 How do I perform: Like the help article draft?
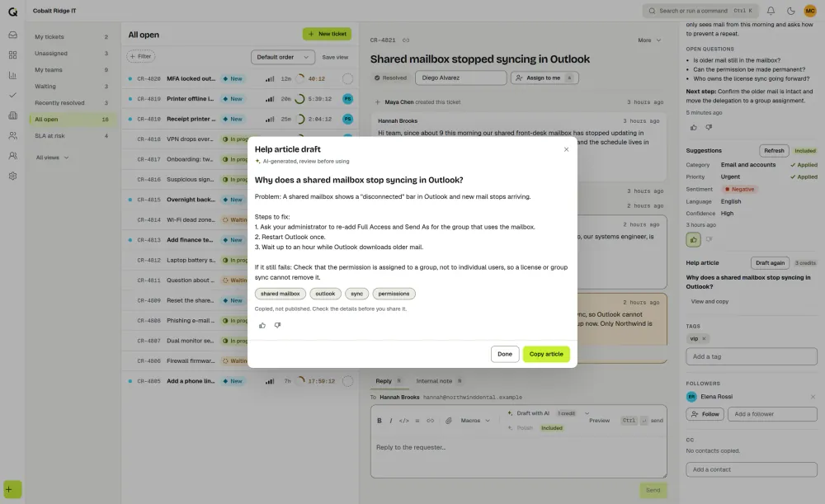(262, 325)
